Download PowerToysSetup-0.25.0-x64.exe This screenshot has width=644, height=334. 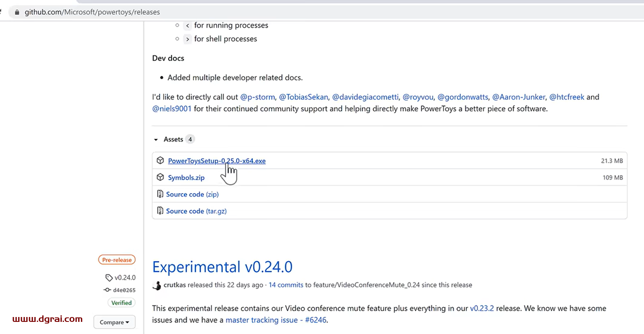(217, 161)
